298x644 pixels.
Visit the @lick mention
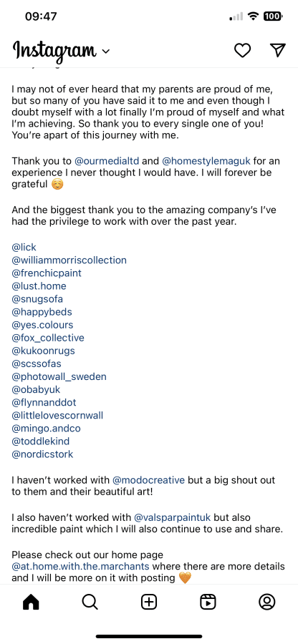point(24,248)
